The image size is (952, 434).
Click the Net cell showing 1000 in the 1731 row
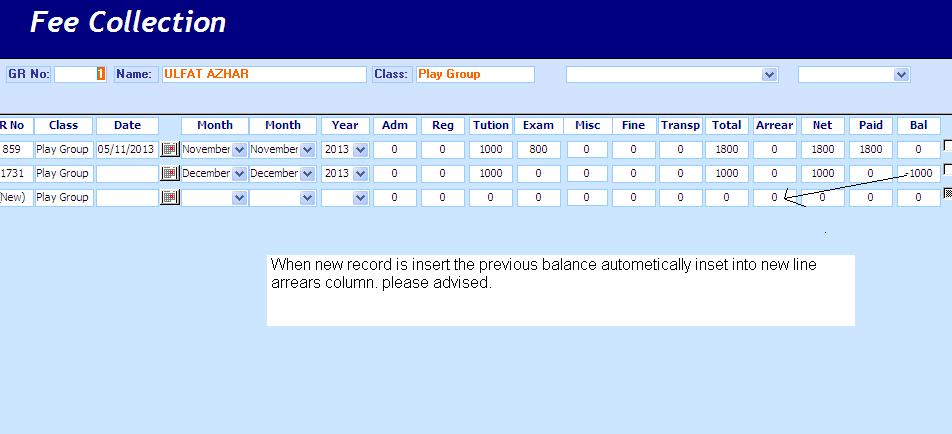coord(823,174)
